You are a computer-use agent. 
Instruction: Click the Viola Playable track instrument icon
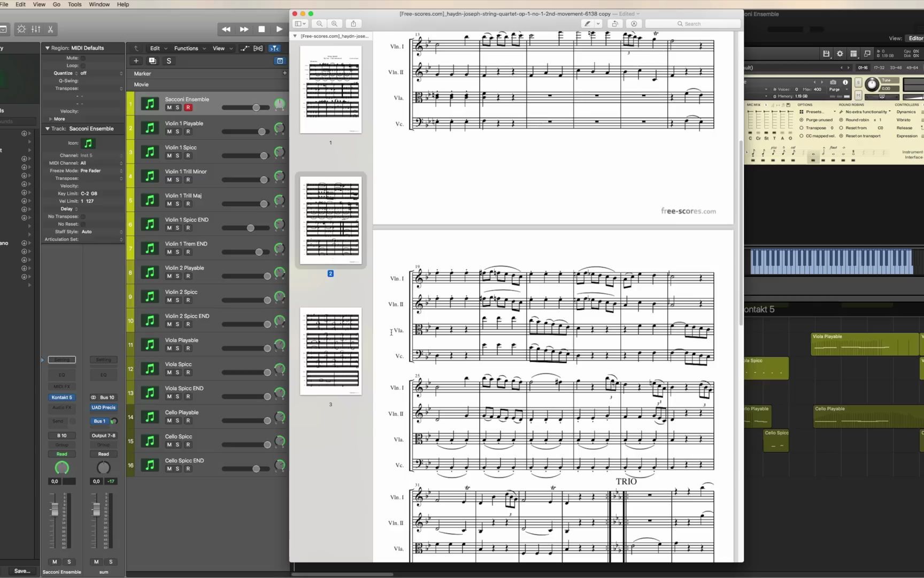click(x=150, y=345)
